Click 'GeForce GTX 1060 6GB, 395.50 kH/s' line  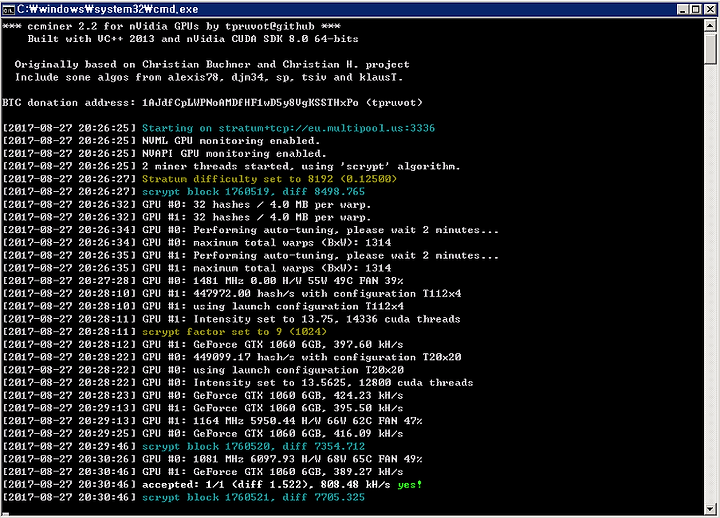click(x=203, y=408)
